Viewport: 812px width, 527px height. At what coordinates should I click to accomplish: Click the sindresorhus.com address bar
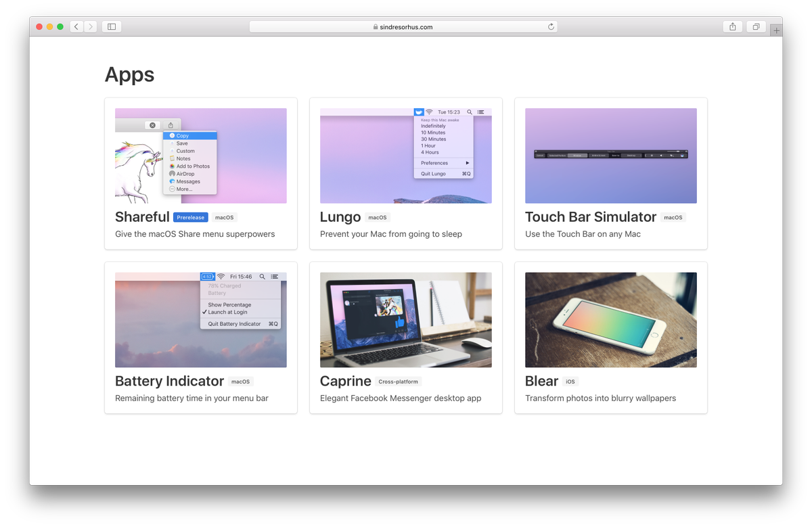[x=403, y=27]
